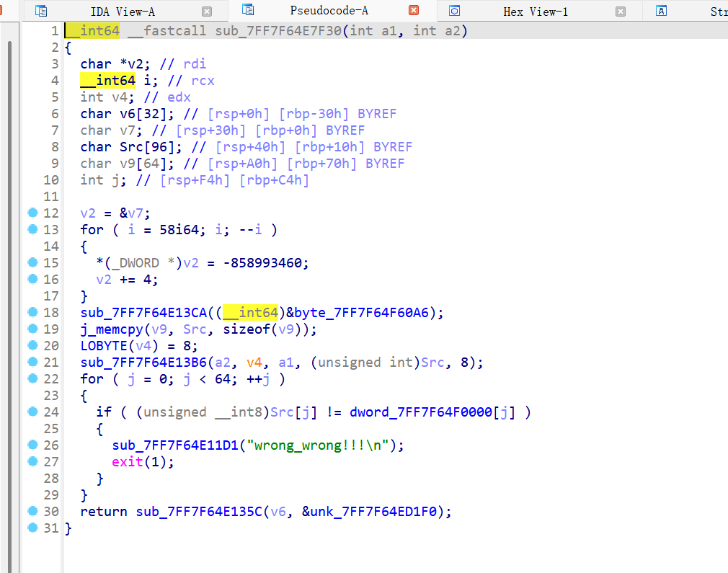Viewport: 728px width, 573px height.
Task: Switch to the Pseudocode-A tab
Action: pyautogui.click(x=329, y=10)
